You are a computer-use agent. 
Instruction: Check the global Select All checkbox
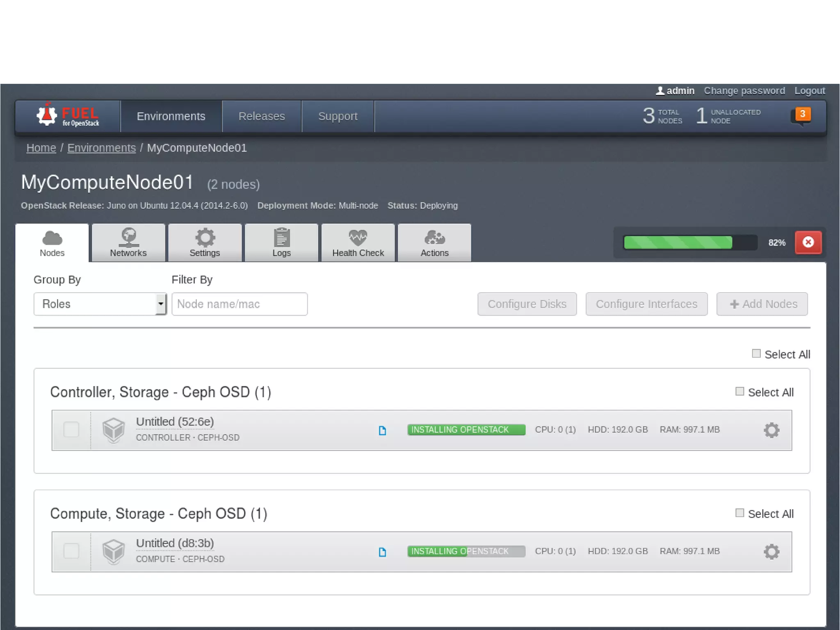[756, 353]
